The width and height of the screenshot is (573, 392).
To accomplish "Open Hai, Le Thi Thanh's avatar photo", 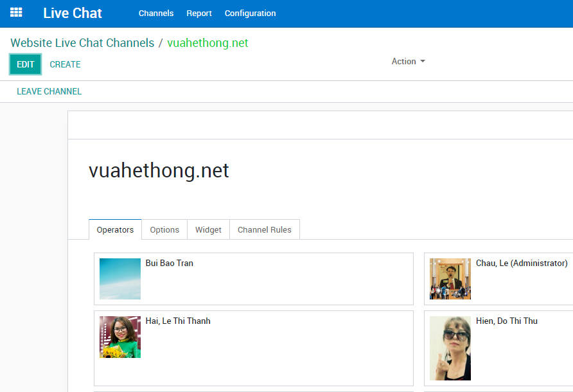I will point(120,337).
